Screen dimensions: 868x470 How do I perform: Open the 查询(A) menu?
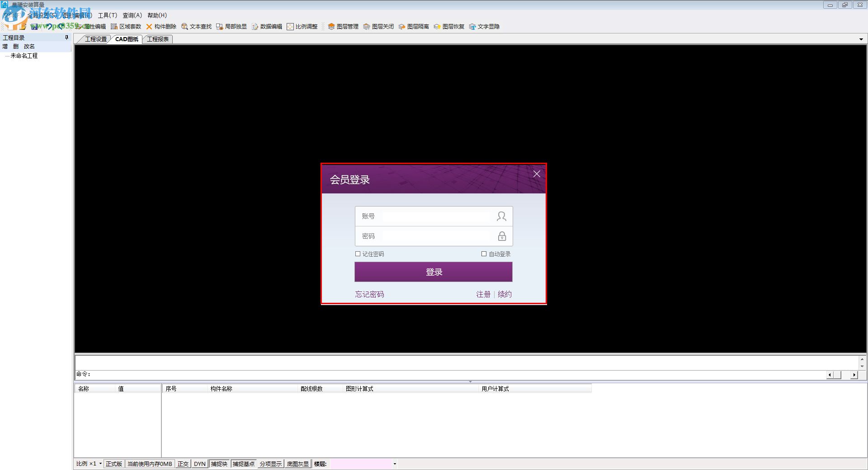tap(132, 15)
